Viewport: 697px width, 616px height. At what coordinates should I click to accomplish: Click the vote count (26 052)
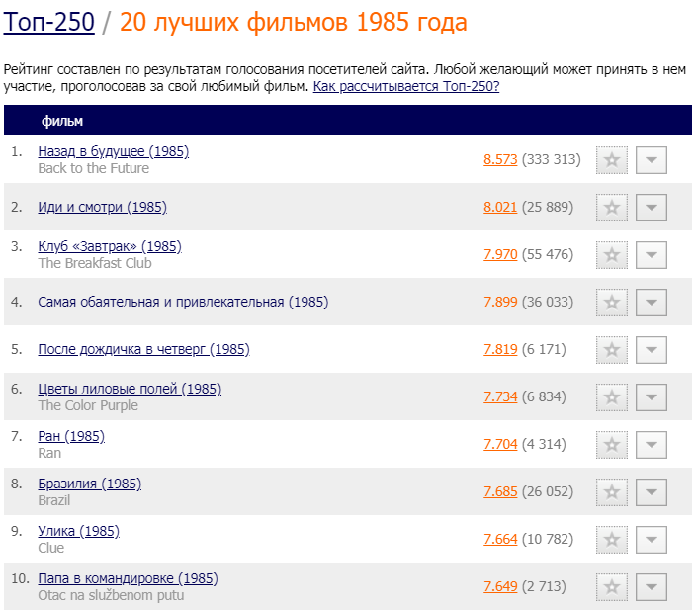point(548,492)
